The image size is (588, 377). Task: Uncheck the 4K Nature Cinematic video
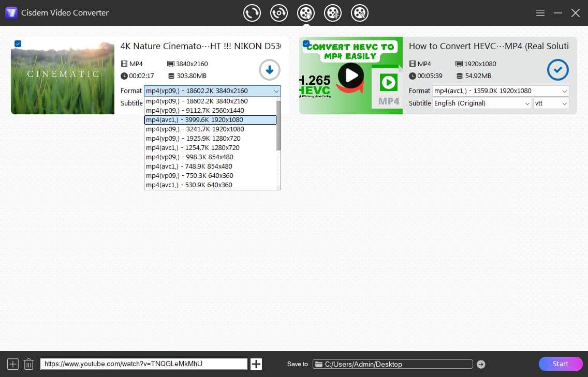pos(18,44)
